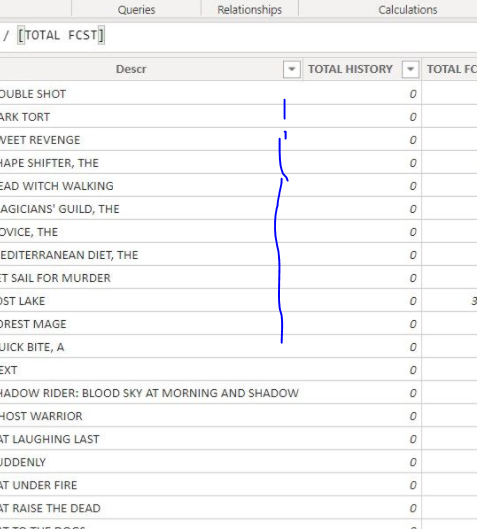The image size is (477, 529).
Task: Click the SET SAIL FOR MURDER cell
Action: (151, 278)
